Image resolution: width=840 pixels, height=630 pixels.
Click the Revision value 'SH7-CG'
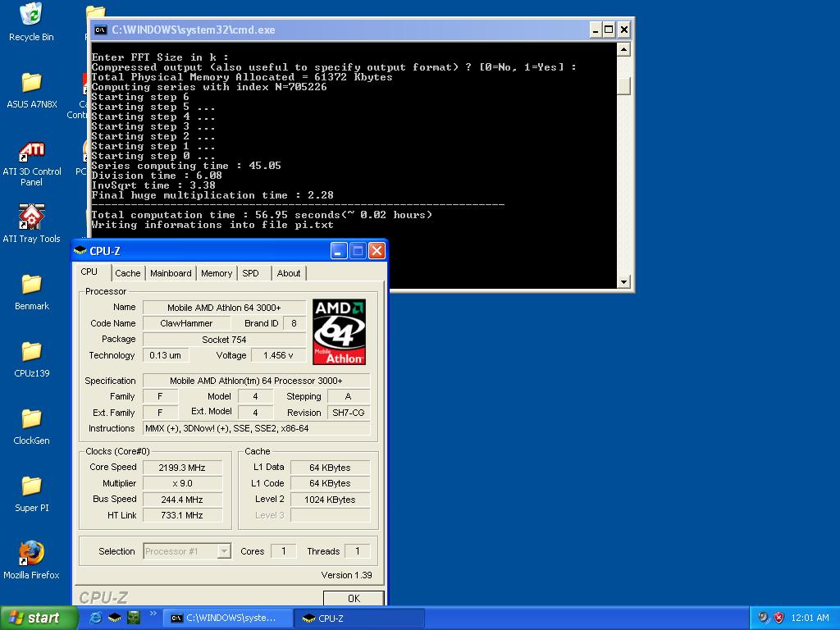(x=348, y=413)
